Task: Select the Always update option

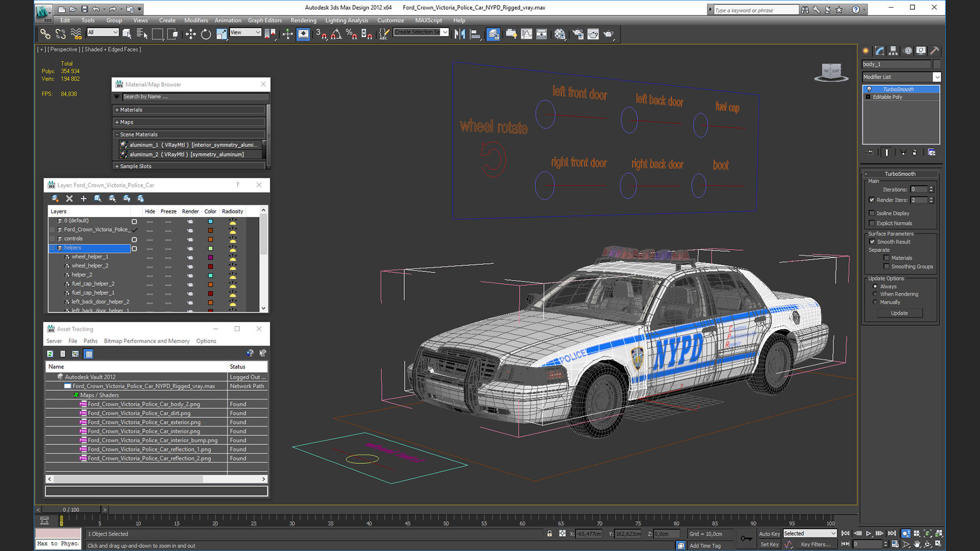Action: (x=875, y=286)
